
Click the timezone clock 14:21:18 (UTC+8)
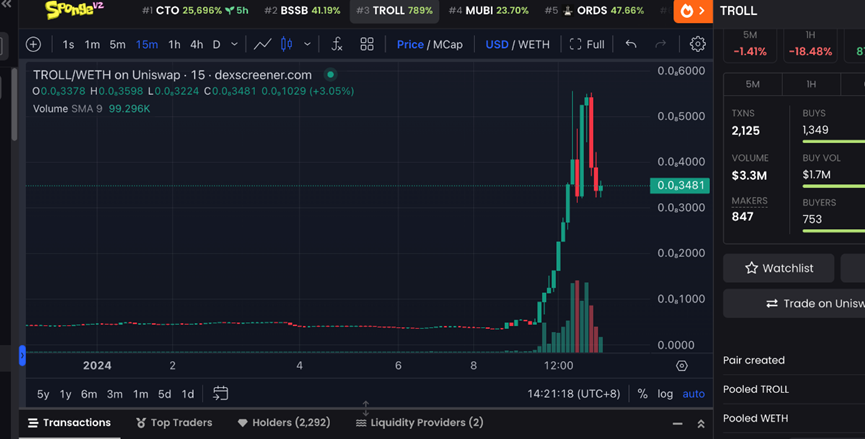[574, 394]
